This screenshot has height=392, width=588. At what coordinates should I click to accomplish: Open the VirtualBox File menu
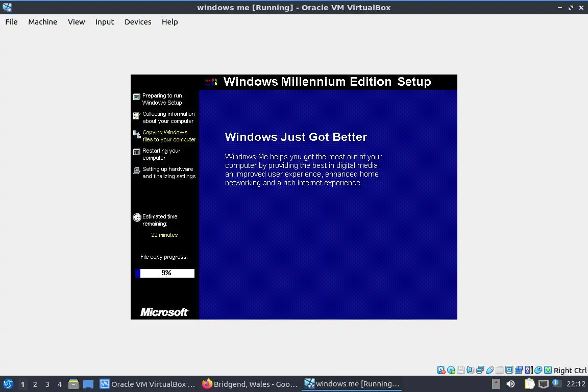(11, 22)
